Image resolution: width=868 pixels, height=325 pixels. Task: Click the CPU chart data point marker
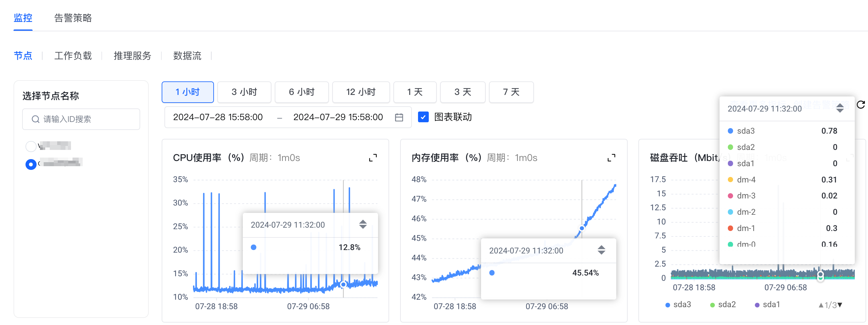tap(343, 284)
